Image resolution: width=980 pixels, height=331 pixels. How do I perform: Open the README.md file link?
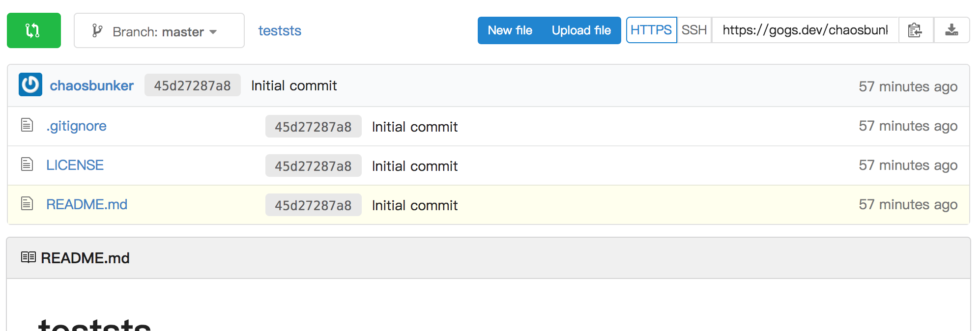point(86,204)
